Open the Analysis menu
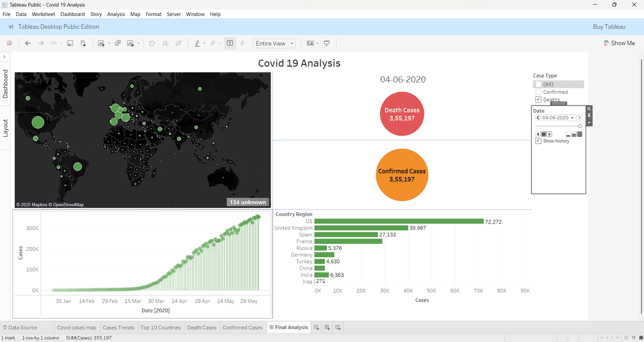This screenshot has width=644, height=342. pyautogui.click(x=116, y=14)
